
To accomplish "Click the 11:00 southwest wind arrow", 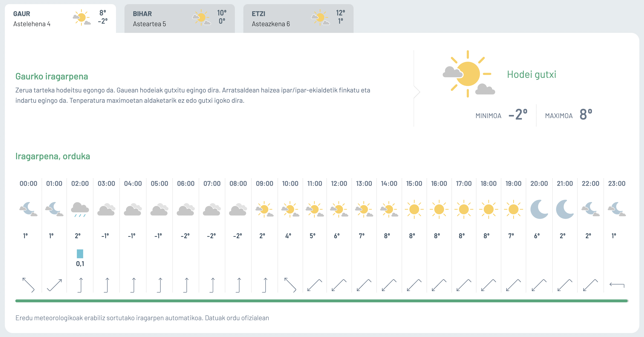I will pos(314,285).
